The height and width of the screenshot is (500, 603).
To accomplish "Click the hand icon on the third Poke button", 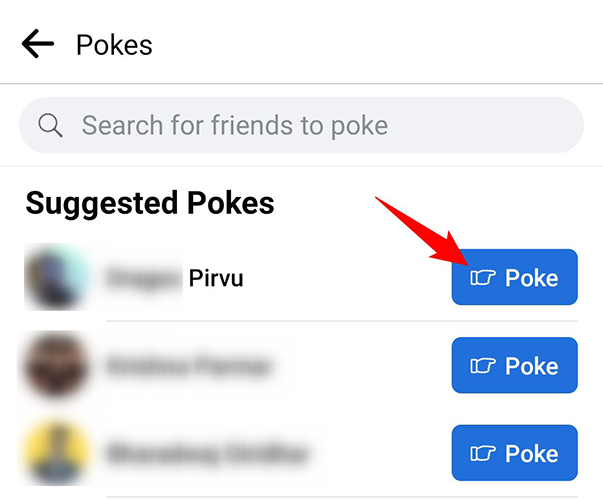I will click(482, 453).
